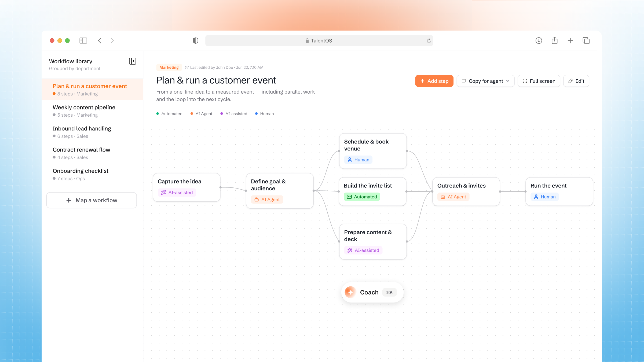Click the Marketing department tag

(169, 68)
